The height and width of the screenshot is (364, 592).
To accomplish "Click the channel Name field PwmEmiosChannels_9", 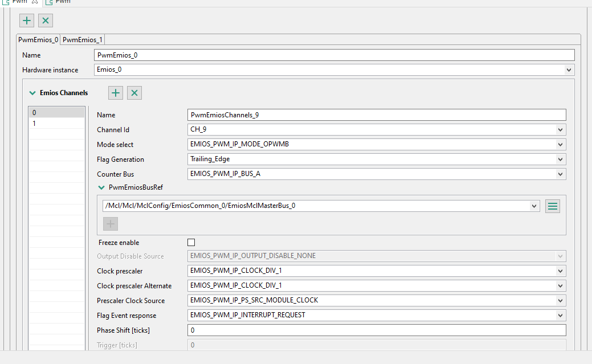I will pos(376,115).
